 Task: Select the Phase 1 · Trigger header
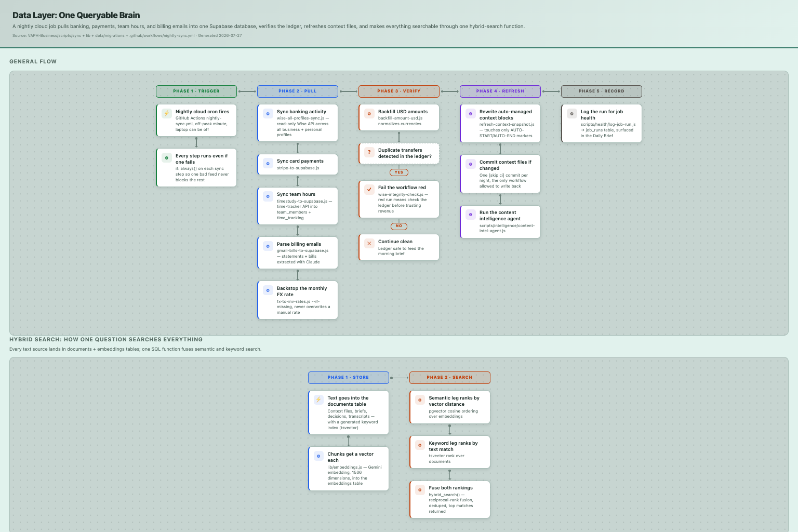(x=196, y=91)
